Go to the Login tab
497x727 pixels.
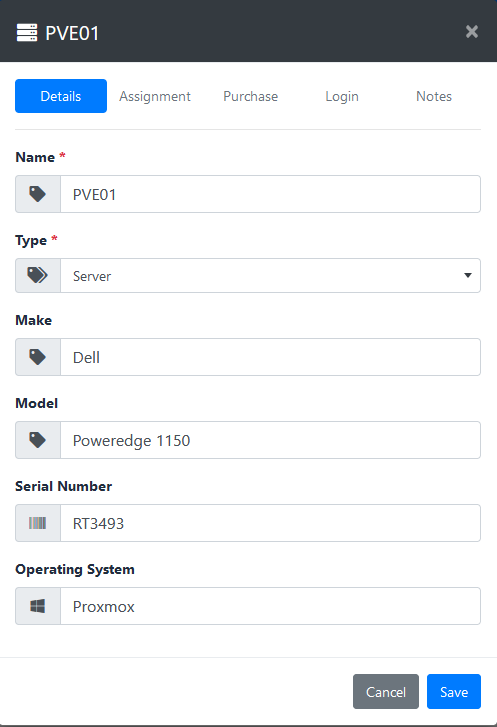342,96
